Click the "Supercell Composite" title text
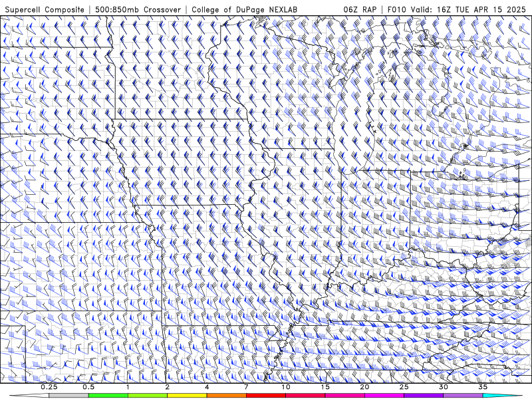532x399 pixels. (45, 9)
